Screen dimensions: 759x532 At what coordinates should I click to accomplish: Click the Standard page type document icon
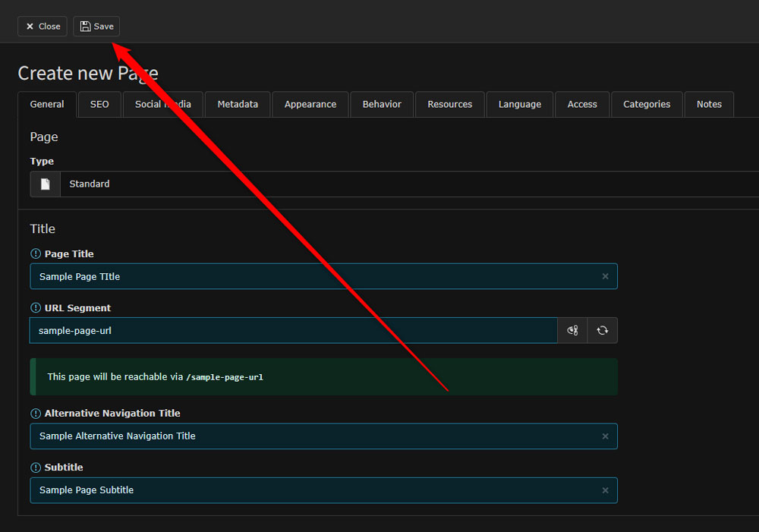(46, 184)
